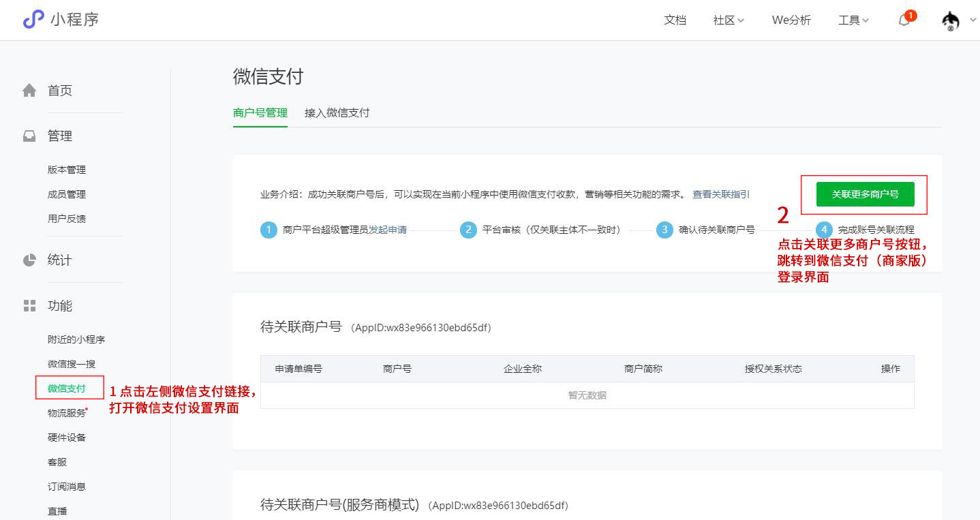Switch to the 接入微信支付 tab

(x=337, y=113)
